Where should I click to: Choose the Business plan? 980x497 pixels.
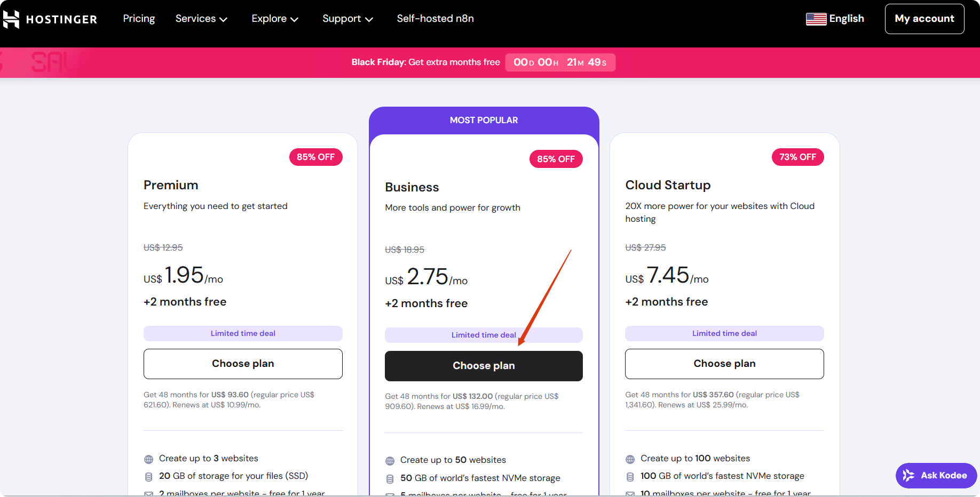point(484,366)
